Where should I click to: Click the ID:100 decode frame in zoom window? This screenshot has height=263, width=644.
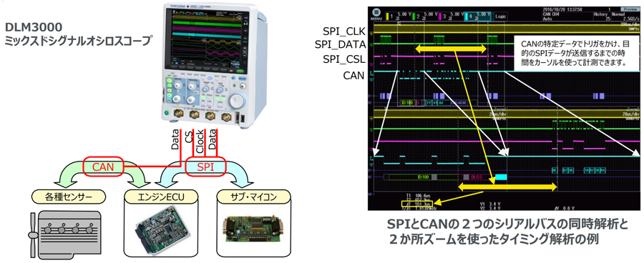[x=424, y=177]
